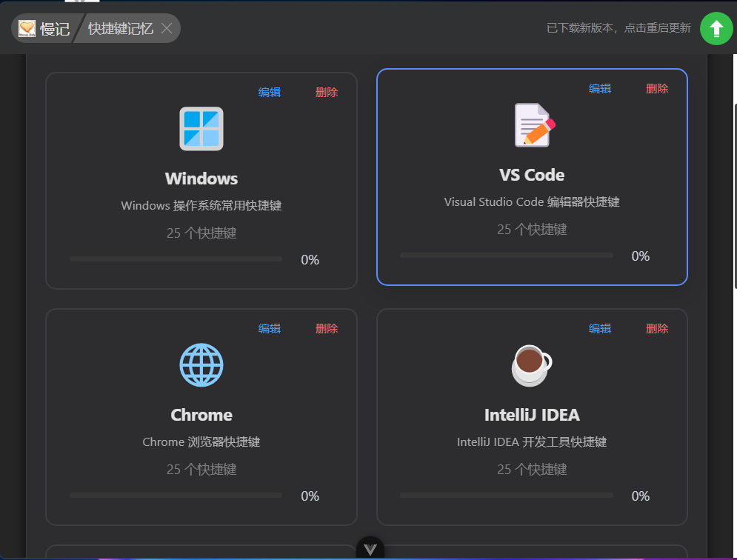Click the Chrome card progress bar
Viewport: 737px width, 560px height.
tap(176, 495)
